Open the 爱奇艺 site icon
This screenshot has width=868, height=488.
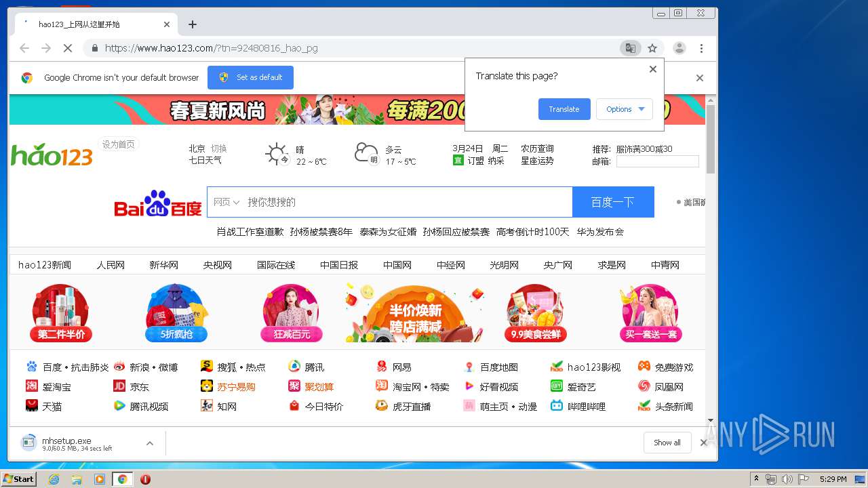(557, 386)
